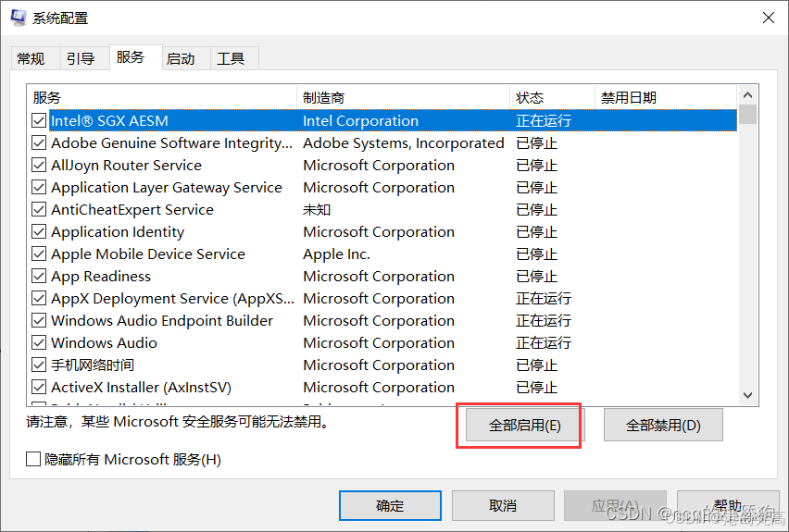Confirm with the 确定 button
789x532 pixels.
(390, 505)
